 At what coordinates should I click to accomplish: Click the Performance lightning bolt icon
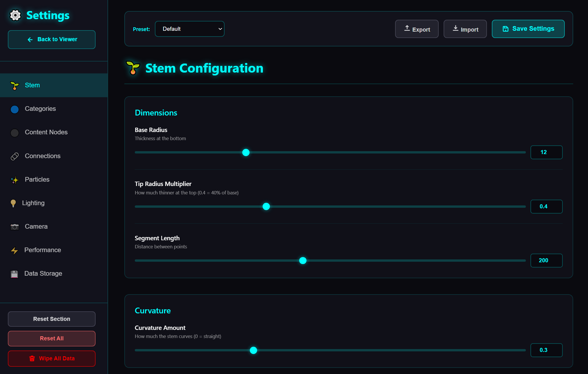click(x=14, y=250)
